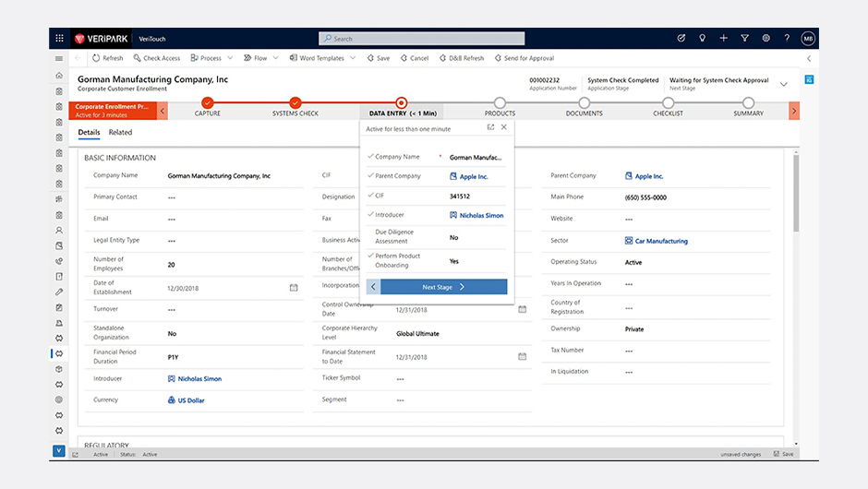Open Financial Statement to Date calendar picker
This screenshot has width=868, height=489.
[522, 357]
